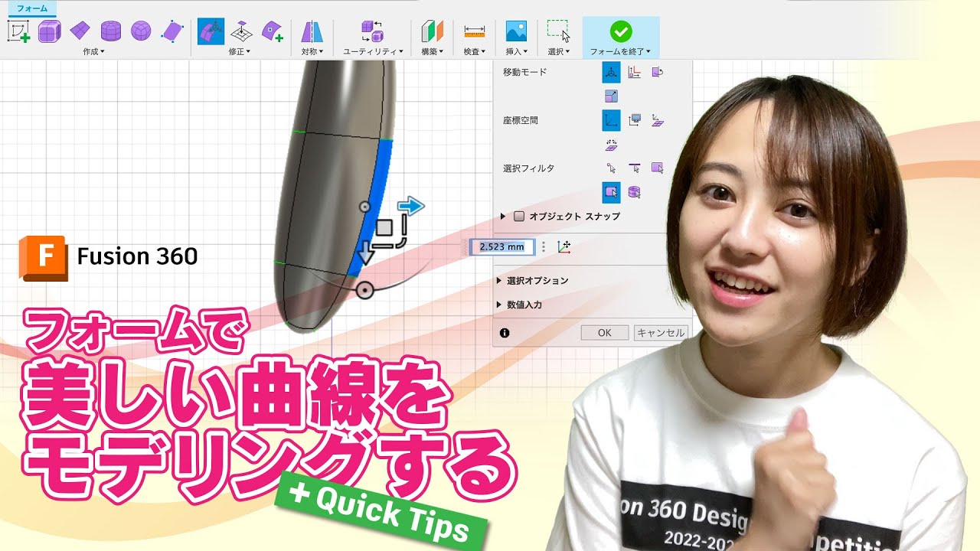
Task: Open the 検査 dropdown menu
Action: [x=475, y=51]
